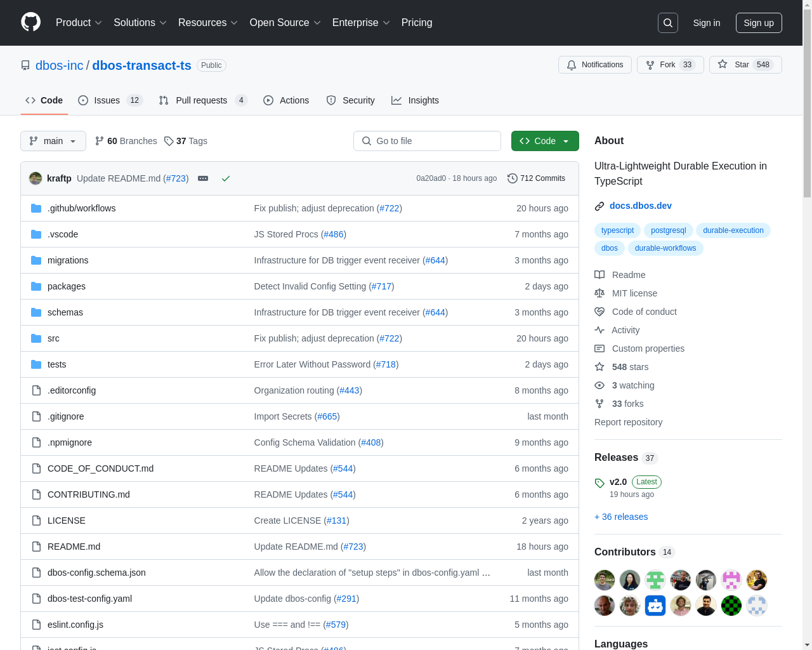Image resolution: width=812 pixels, height=650 pixels.
Task: Click the 60 Branches icon link
Action: pos(100,141)
